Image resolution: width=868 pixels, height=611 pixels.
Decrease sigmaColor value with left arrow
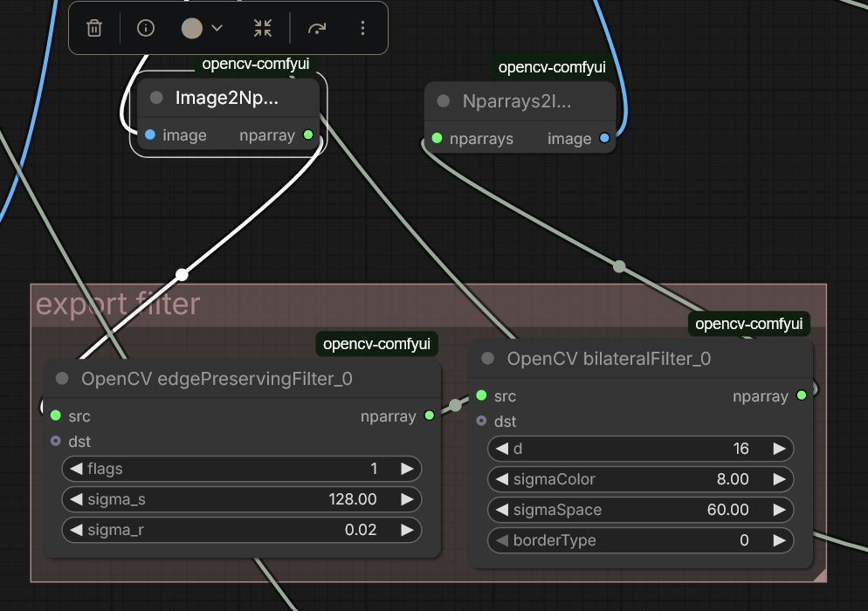pos(501,478)
